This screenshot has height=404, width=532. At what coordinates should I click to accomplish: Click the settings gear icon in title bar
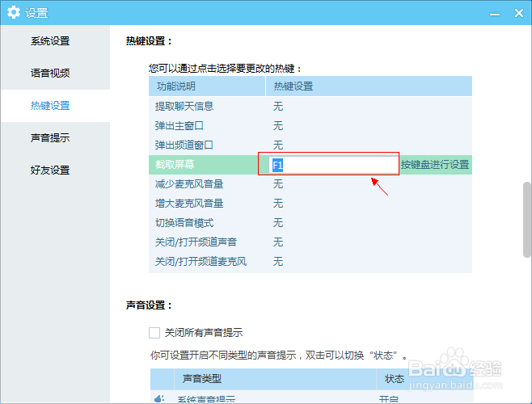point(14,13)
